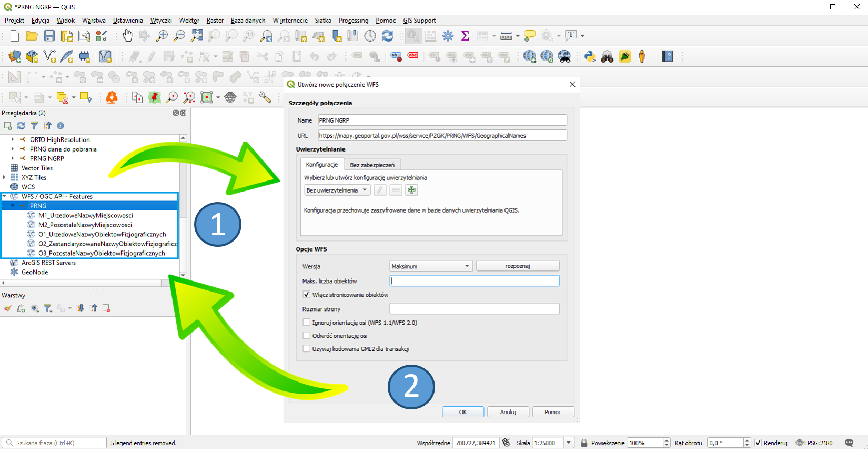This screenshot has height=452, width=868.
Task: Click the rozpoznaj button
Action: 518,266
